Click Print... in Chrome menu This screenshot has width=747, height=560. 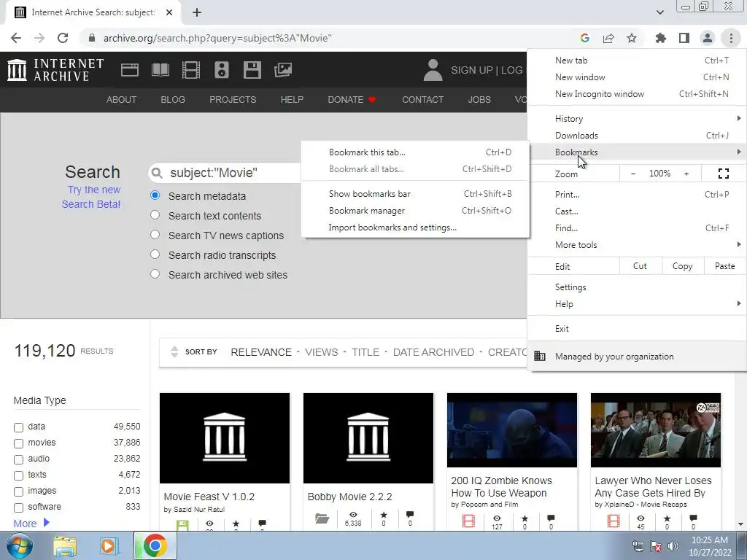tap(636, 194)
